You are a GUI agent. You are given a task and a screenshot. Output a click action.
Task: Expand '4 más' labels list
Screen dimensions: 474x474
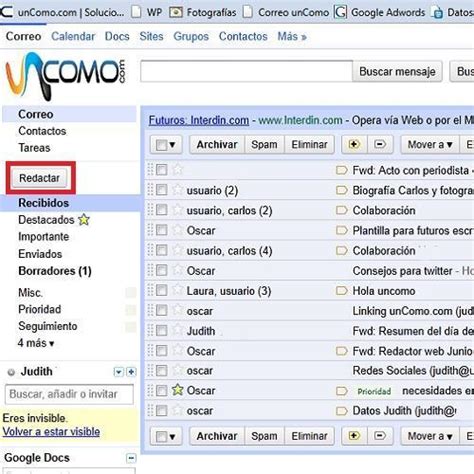coord(36,343)
